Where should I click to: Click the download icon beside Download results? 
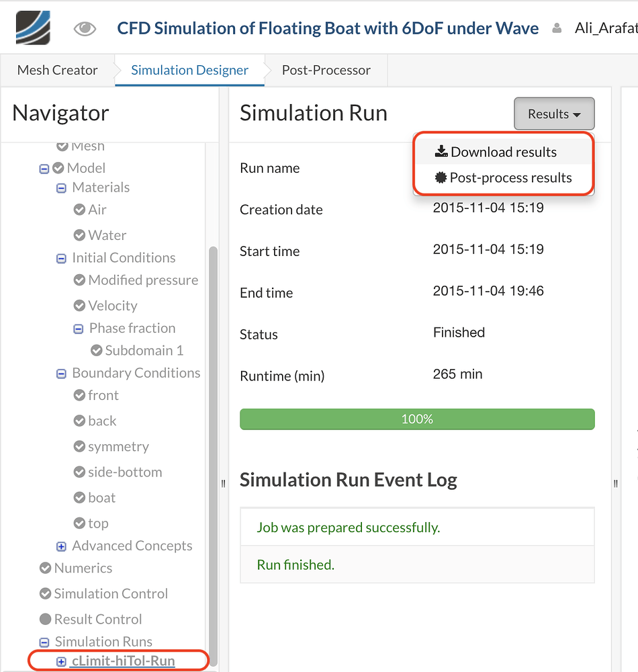(441, 151)
